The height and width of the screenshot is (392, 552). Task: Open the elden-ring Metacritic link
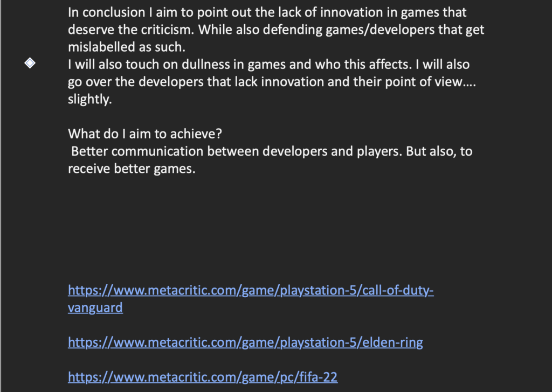click(x=245, y=342)
